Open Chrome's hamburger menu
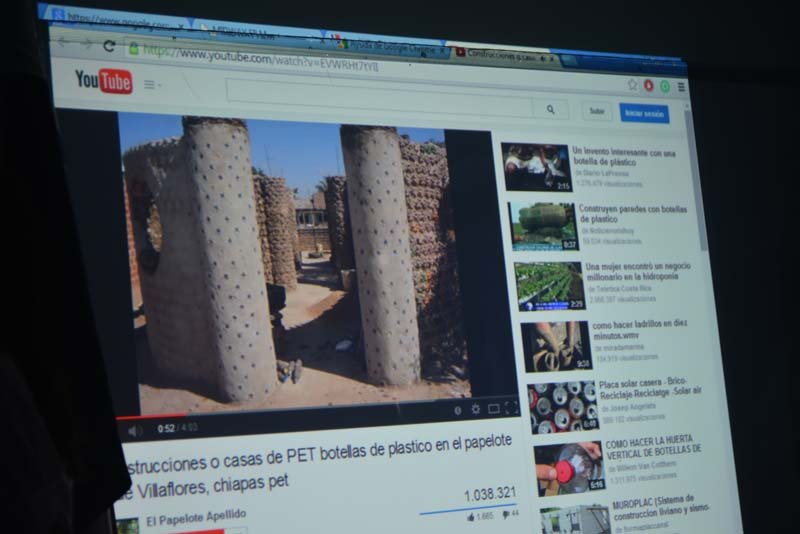 coord(681,87)
